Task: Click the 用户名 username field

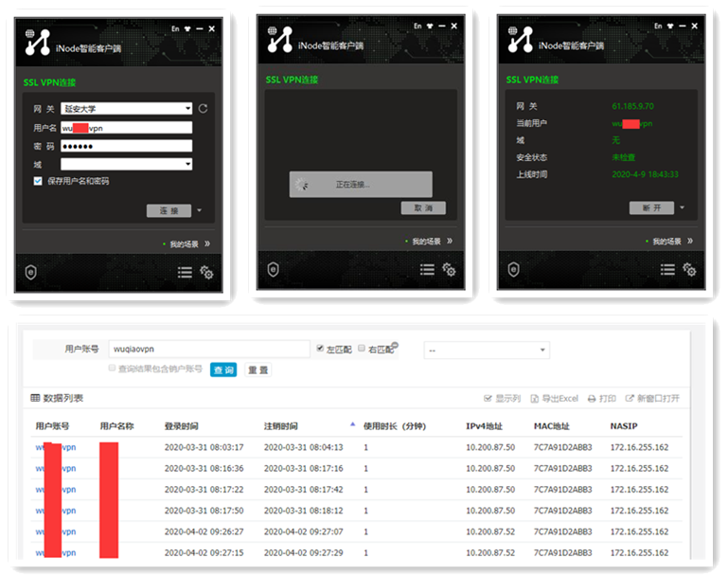Action: pyautogui.click(x=126, y=128)
